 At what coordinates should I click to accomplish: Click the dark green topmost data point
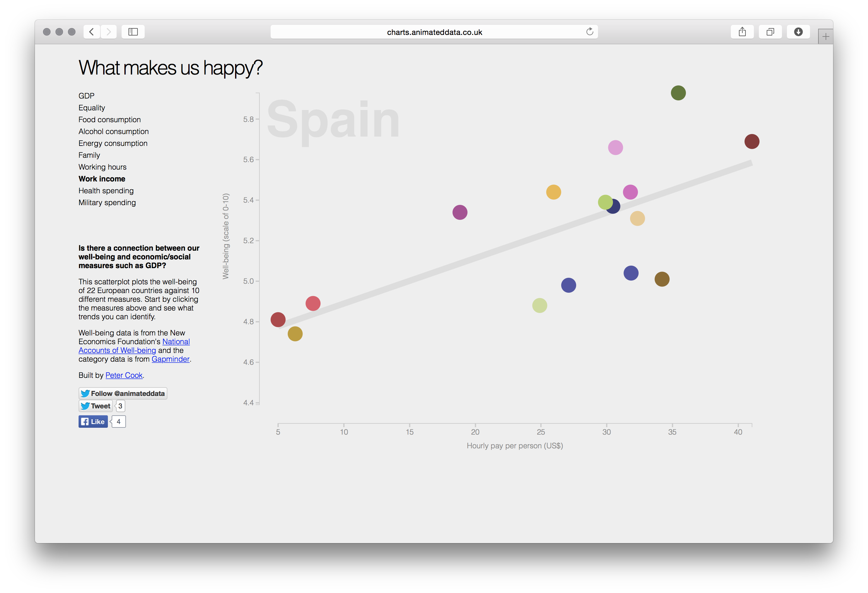click(678, 93)
